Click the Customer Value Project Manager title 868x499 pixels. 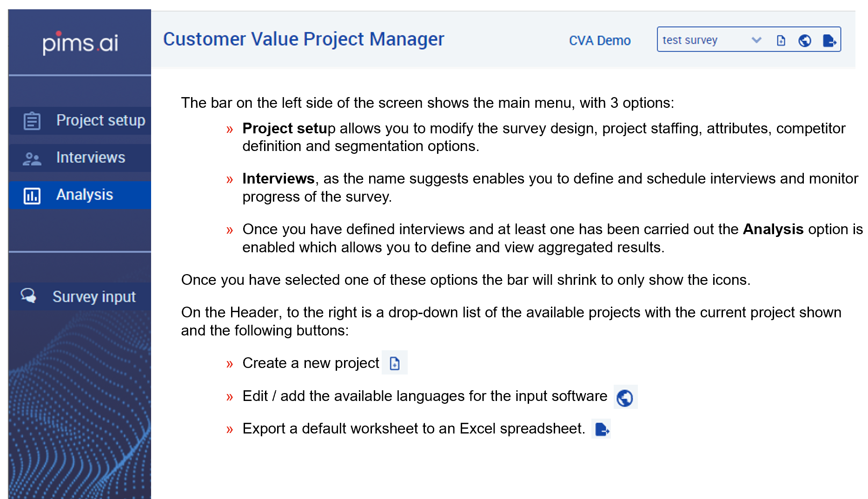304,39
